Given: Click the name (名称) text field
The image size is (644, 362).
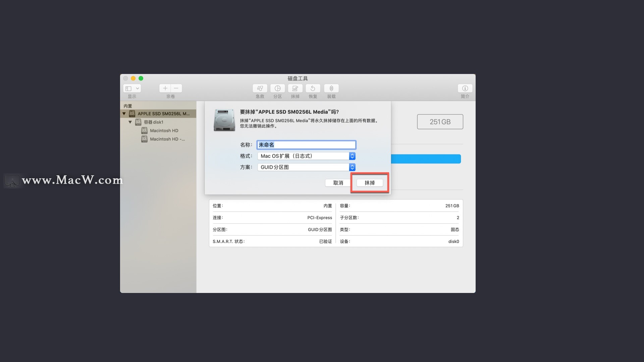Looking at the screenshot, I should click(306, 145).
